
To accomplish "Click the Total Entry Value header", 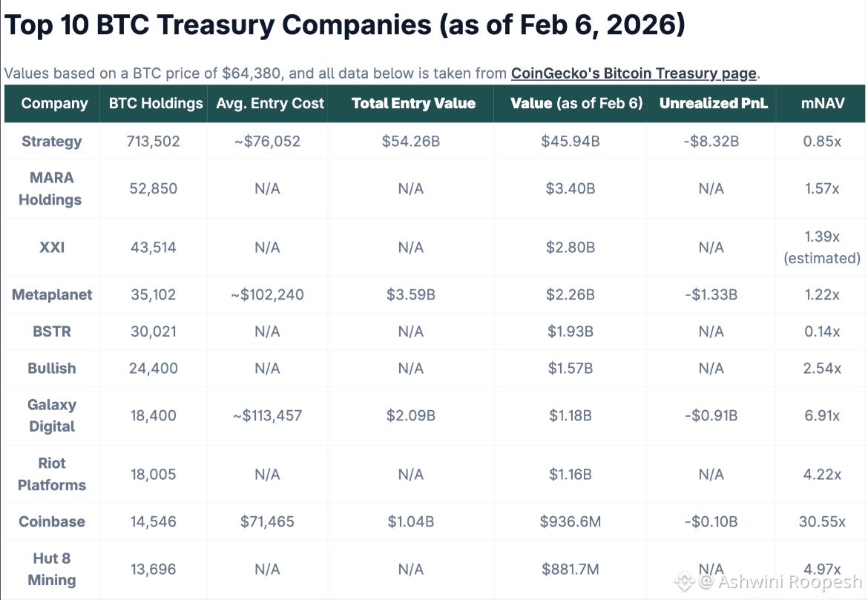I will 413,104.
